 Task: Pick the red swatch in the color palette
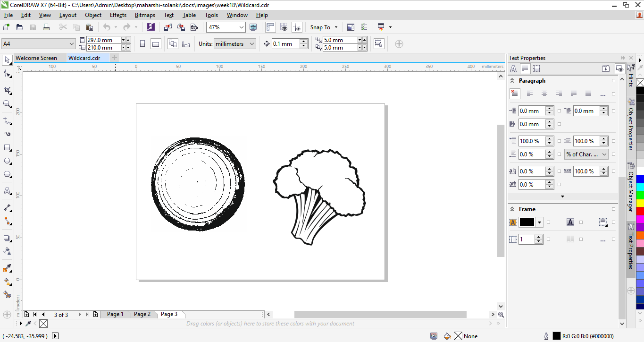coord(640,211)
